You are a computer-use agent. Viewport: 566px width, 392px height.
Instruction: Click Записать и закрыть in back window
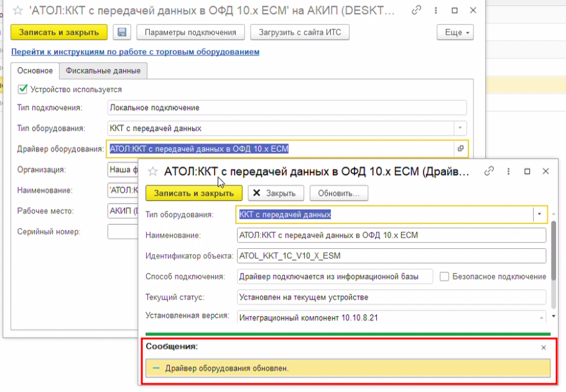click(59, 32)
